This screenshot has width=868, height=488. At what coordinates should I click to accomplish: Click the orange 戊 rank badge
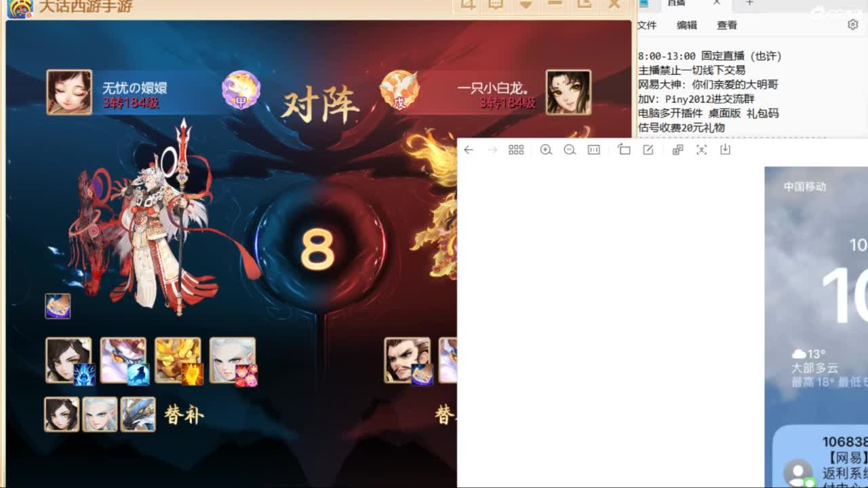[399, 90]
